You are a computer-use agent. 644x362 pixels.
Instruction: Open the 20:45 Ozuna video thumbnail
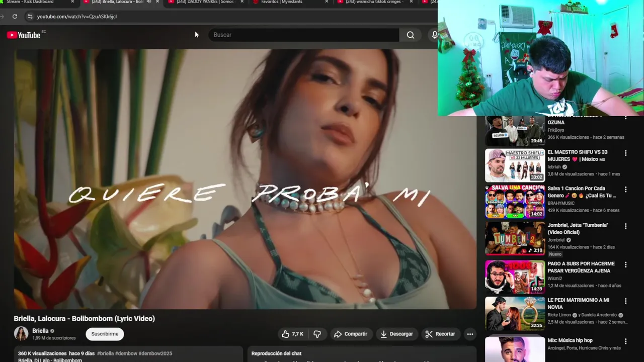point(515,131)
